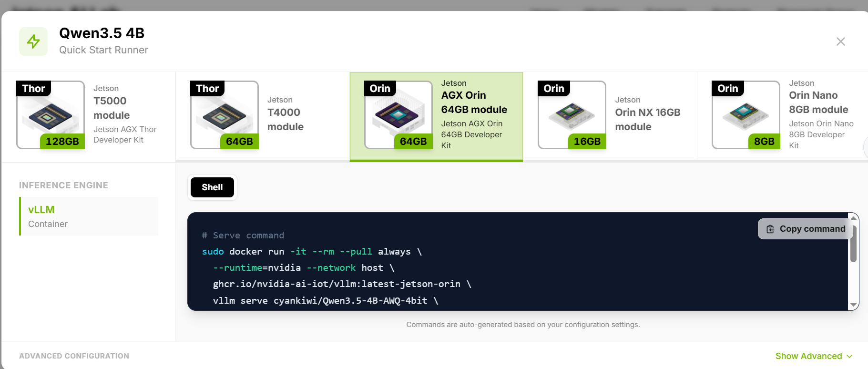Viewport: 868px width, 369px height.
Task: Click the Orin Nano 8GB chip thumbnail
Action: click(x=746, y=115)
